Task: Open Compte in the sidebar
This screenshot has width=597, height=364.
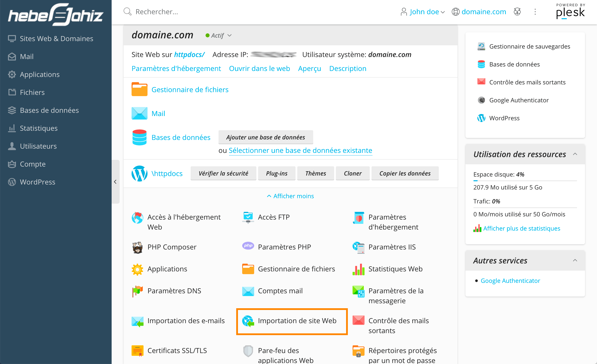Action: point(27,164)
